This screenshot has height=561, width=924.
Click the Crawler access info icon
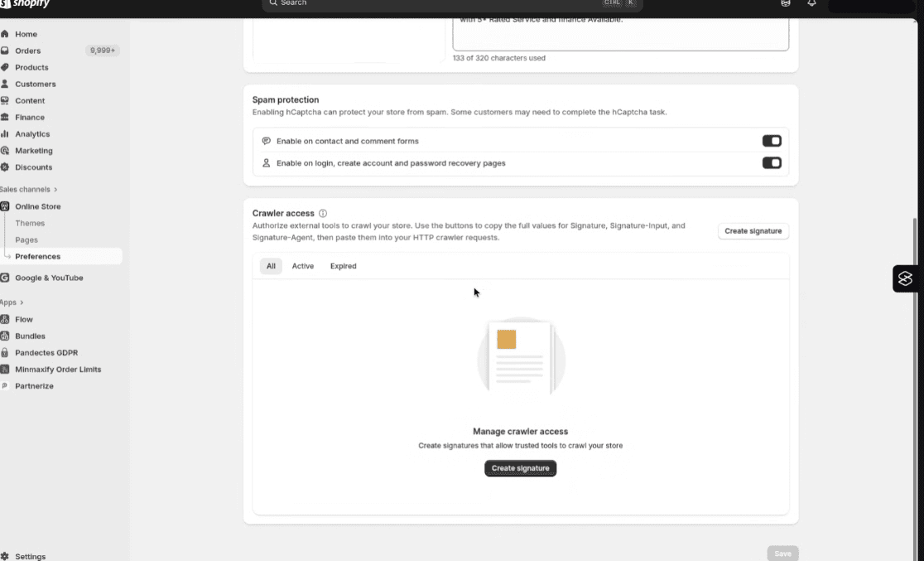(323, 213)
